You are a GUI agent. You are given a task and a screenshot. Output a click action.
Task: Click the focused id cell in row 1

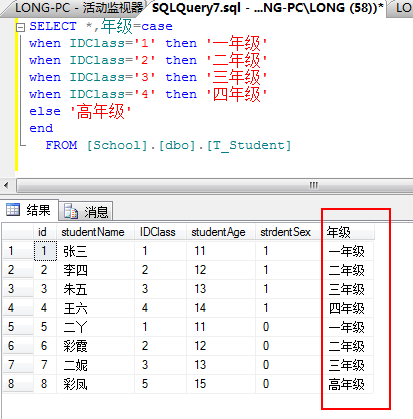point(45,251)
